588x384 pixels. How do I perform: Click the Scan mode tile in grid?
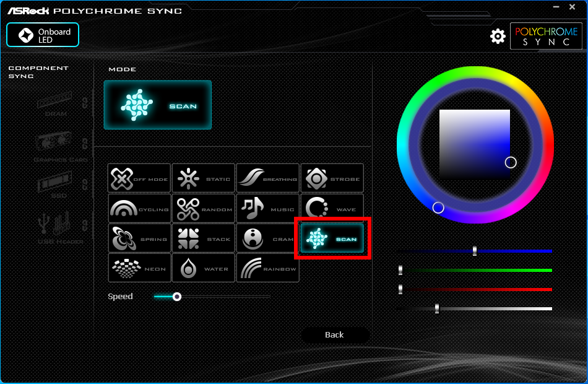point(332,238)
